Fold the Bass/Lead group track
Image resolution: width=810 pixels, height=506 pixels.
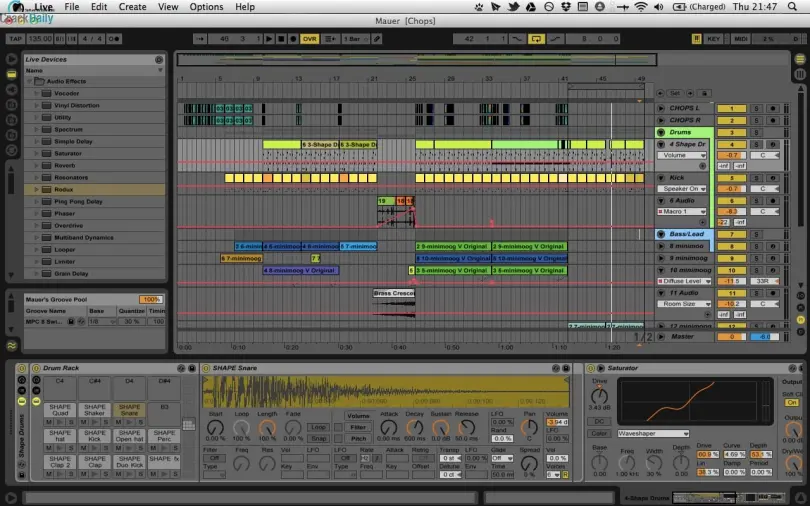pyautogui.click(x=661, y=234)
